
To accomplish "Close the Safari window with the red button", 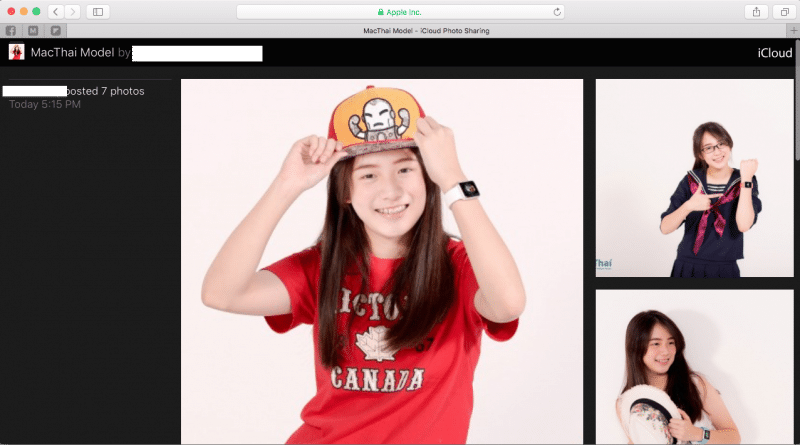I will click(x=11, y=11).
